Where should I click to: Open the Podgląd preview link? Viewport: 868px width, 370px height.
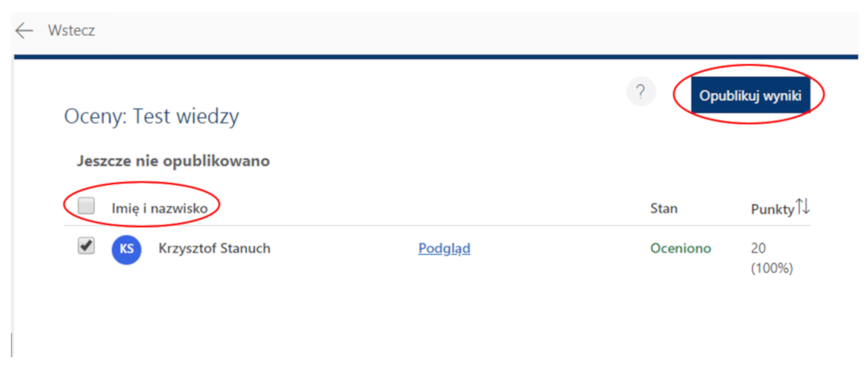tap(444, 248)
